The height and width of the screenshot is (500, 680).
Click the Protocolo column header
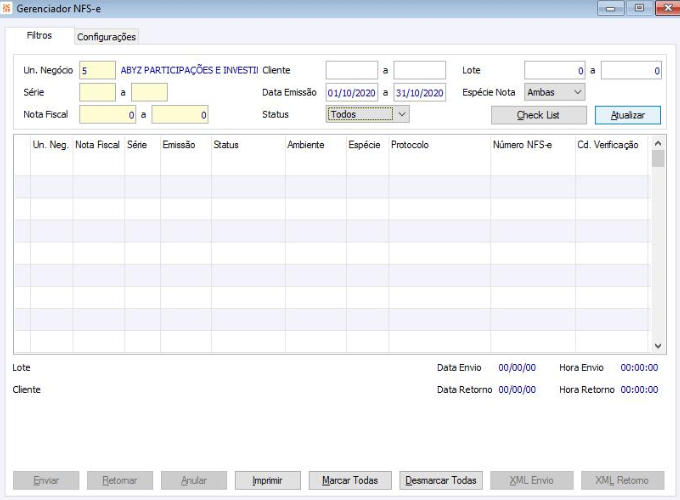coord(439,145)
